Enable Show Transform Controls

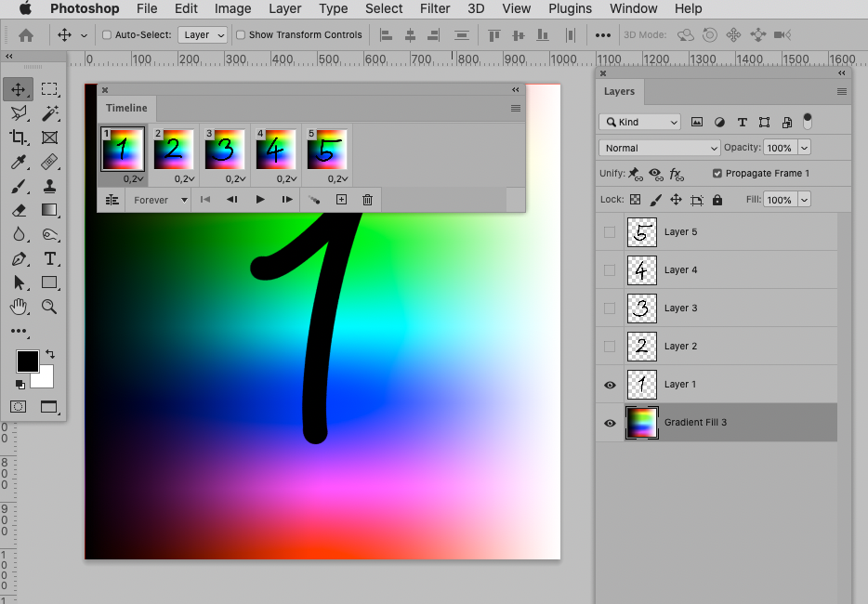(243, 34)
